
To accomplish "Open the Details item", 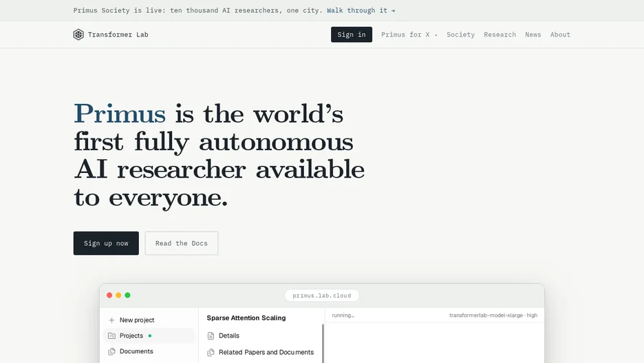I will click(228, 335).
